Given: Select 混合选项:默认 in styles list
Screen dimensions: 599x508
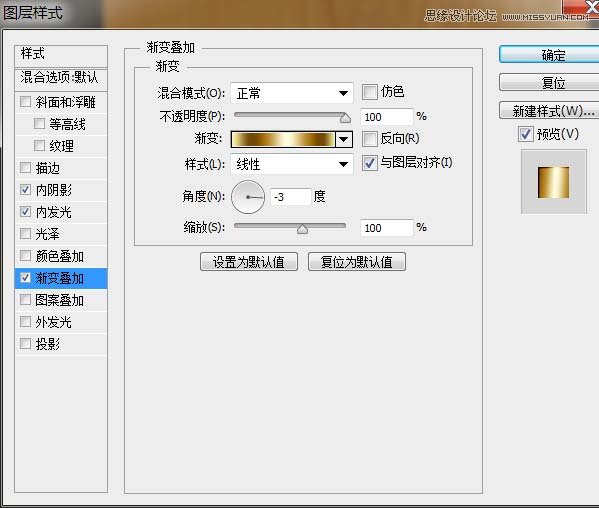Looking at the screenshot, I should pyautogui.click(x=61, y=78).
